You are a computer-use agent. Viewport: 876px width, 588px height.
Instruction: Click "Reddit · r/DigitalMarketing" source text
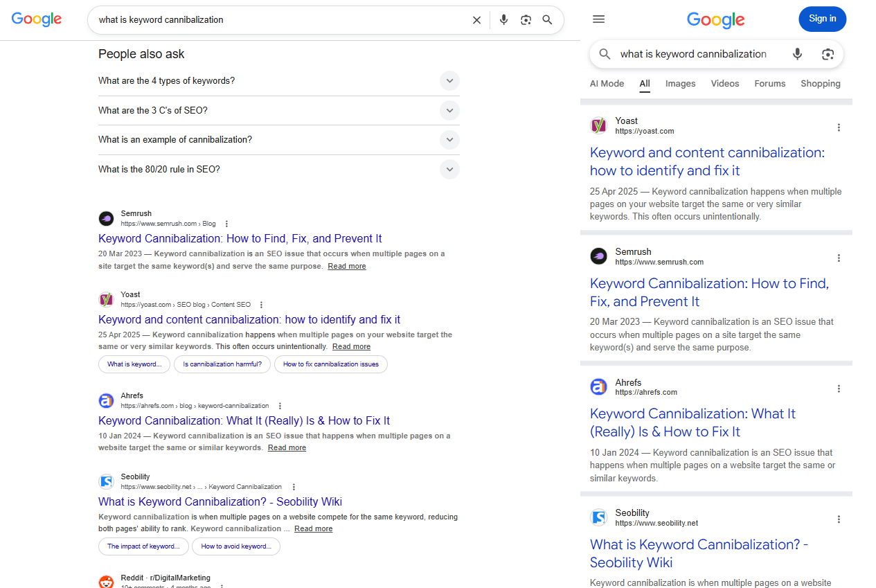[x=166, y=578]
